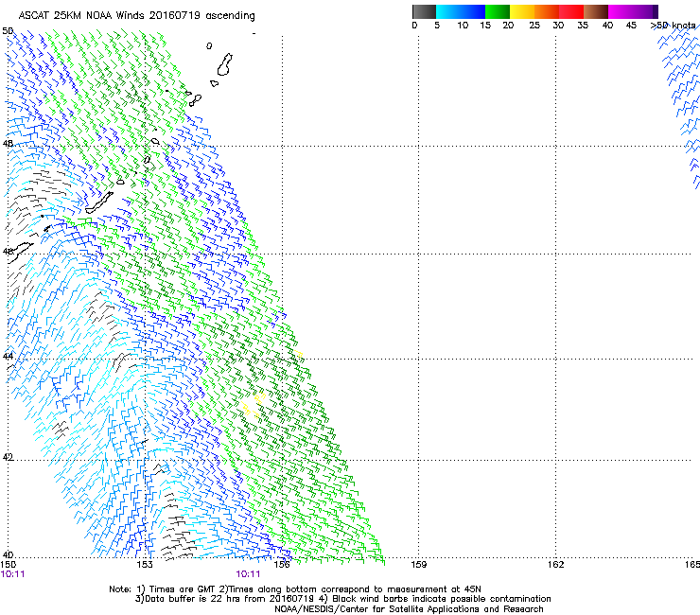
Task: Click the latitude label "44"
Action: point(8,357)
